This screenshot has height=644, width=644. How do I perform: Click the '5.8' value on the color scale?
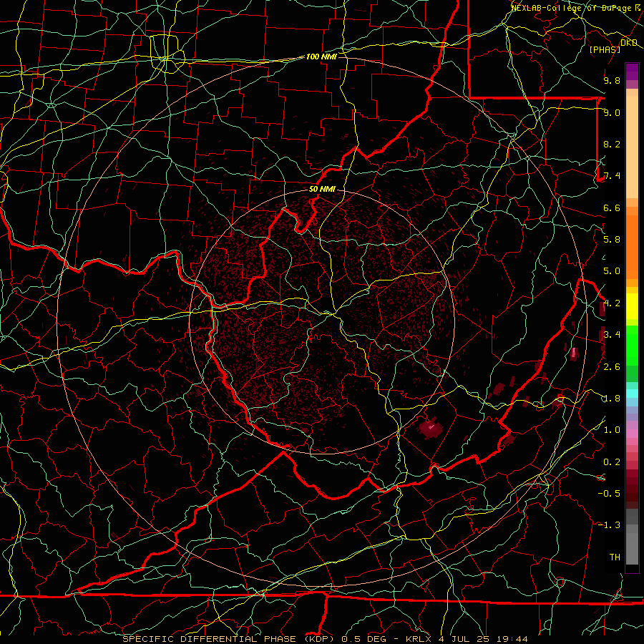click(x=612, y=240)
